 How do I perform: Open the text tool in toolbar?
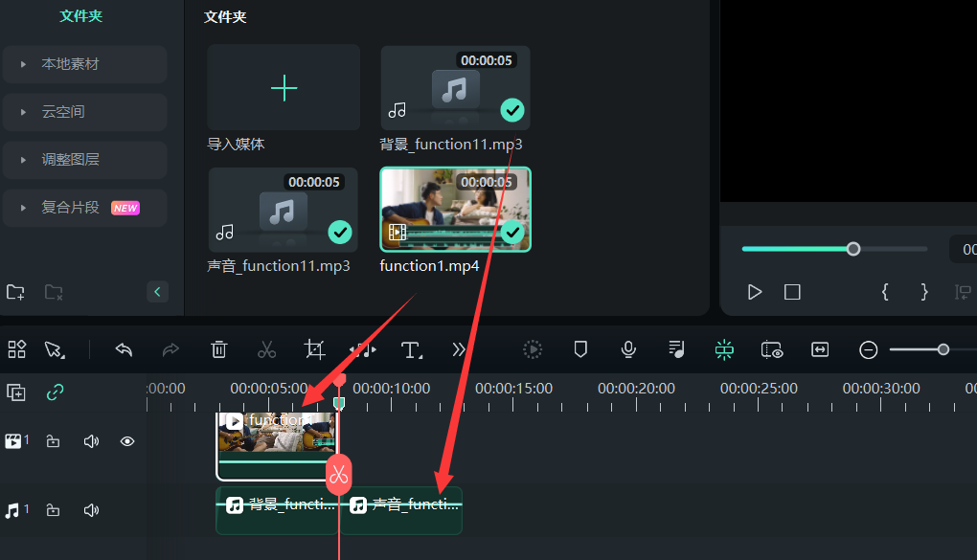[411, 349]
